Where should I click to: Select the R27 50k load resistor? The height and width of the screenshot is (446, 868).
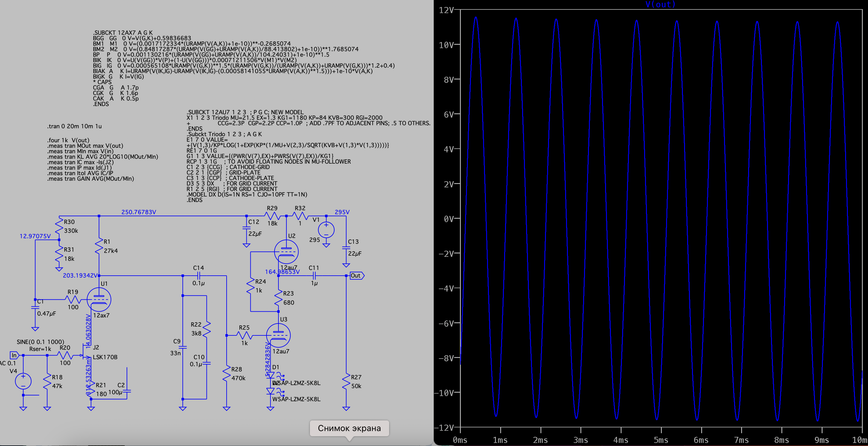coord(346,381)
